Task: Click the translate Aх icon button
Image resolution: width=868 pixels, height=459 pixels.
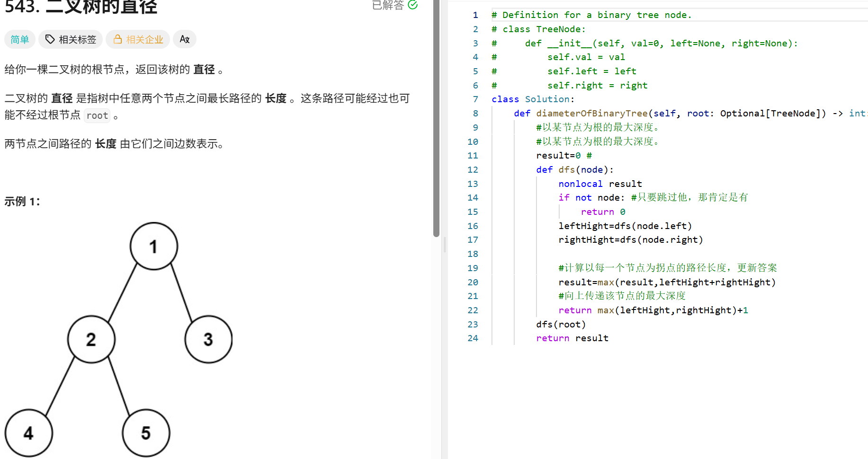Action: pos(185,39)
